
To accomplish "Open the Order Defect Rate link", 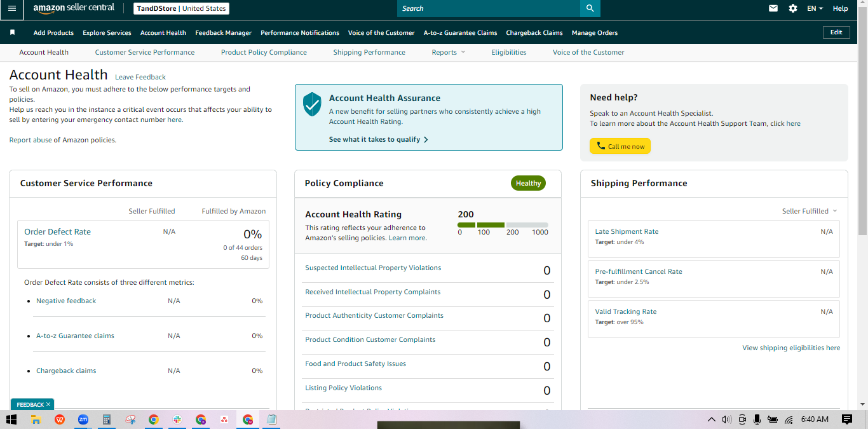I will pyautogui.click(x=57, y=231).
